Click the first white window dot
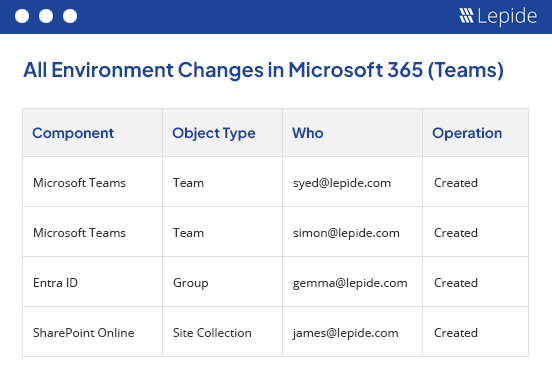552x380 pixels. (22, 16)
